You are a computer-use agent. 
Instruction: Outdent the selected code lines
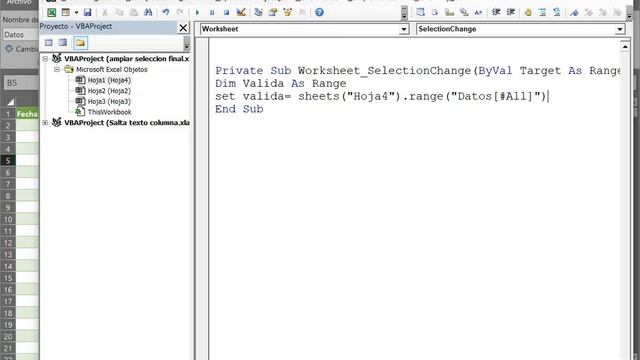(510, 12)
